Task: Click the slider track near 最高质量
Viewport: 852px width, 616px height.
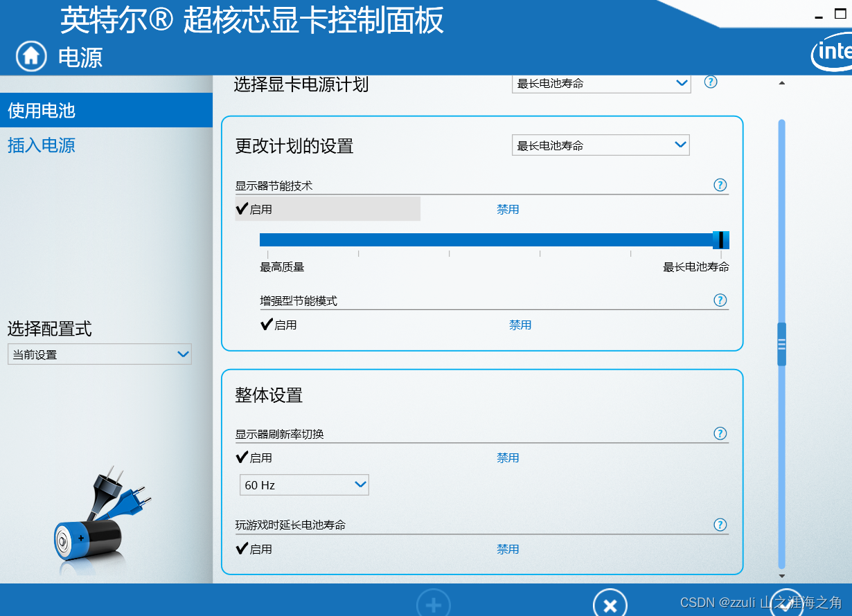Action: point(269,239)
